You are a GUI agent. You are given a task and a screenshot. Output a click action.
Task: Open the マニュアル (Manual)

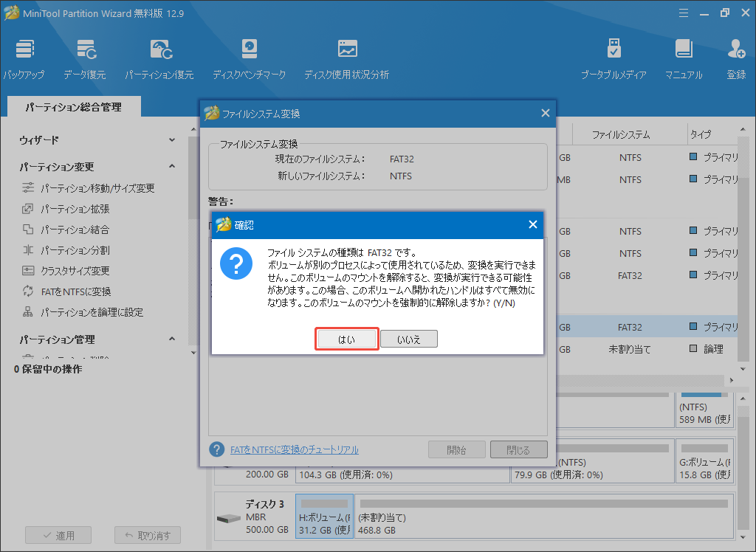tap(684, 59)
